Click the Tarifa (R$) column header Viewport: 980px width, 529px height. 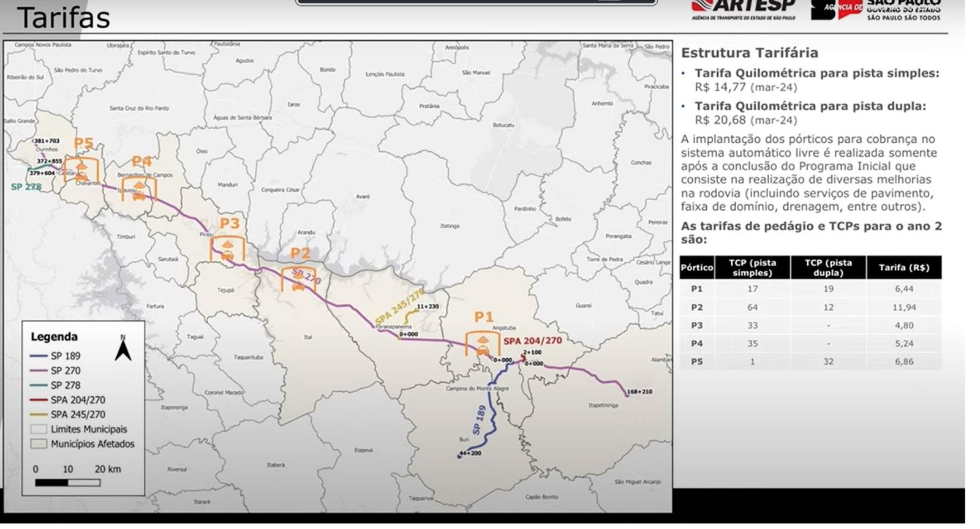[x=903, y=268]
